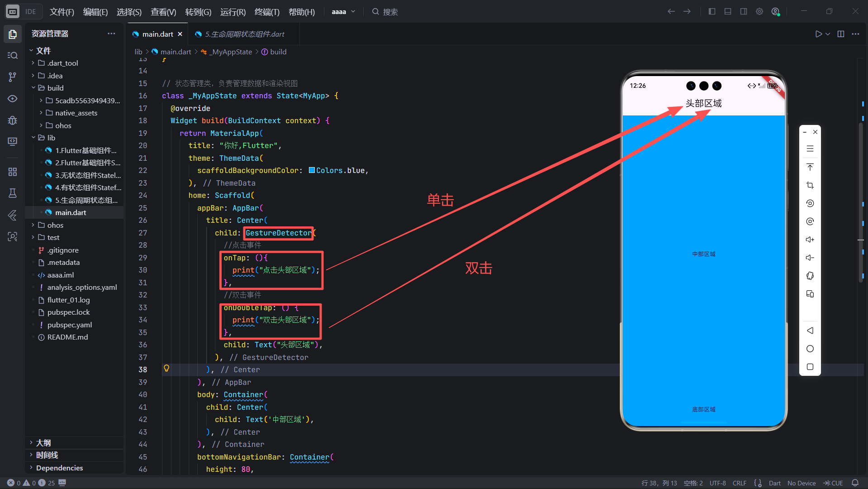
Task: Switch to 5.生命周期状态组件.dart tab
Action: click(x=244, y=34)
